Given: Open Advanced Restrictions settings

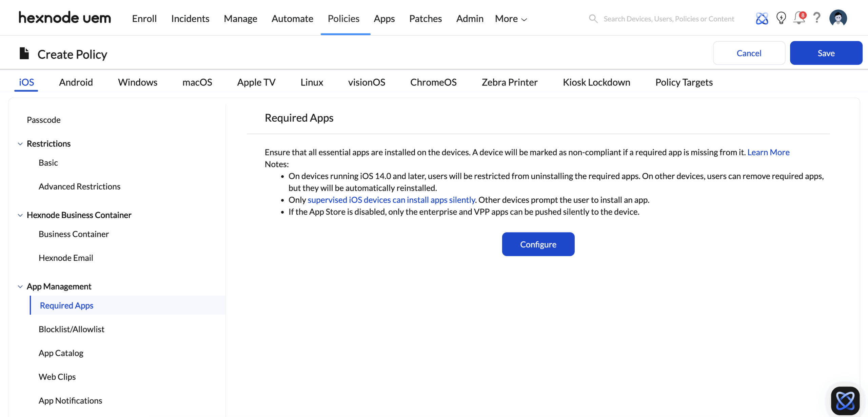Looking at the screenshot, I should [x=79, y=186].
